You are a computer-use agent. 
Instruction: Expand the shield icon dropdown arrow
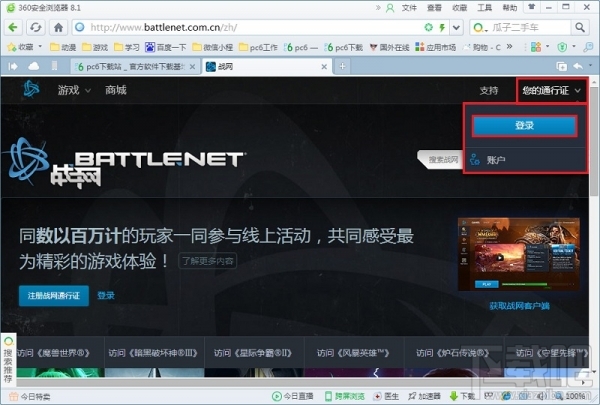tap(574, 47)
